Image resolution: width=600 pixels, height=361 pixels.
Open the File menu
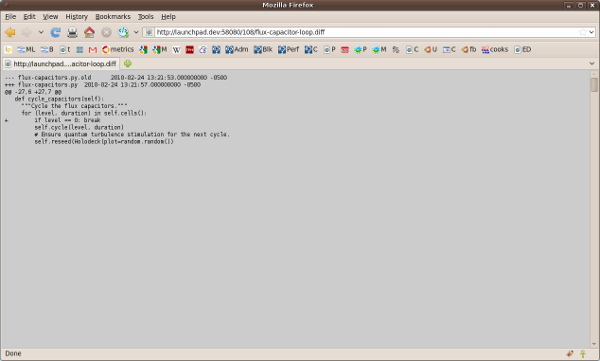point(10,16)
